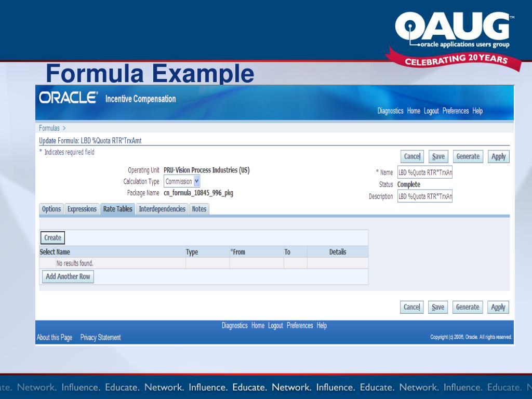
Task: Click the Incentive Compensation application title
Action: coord(140,99)
